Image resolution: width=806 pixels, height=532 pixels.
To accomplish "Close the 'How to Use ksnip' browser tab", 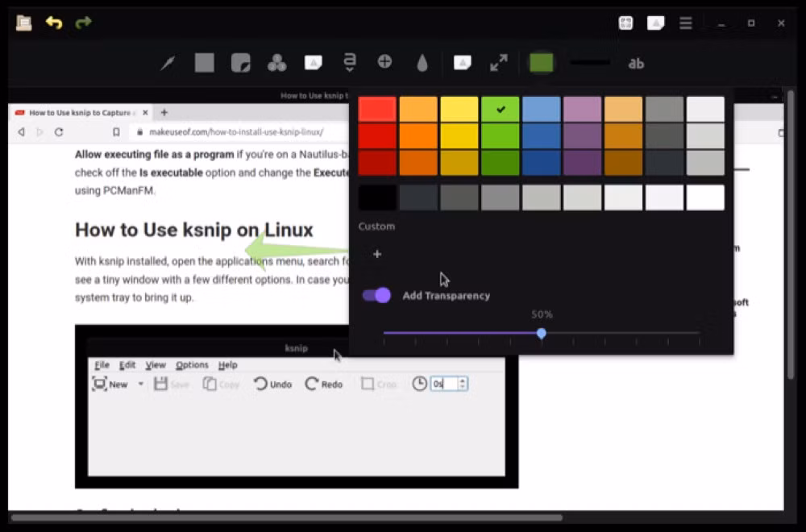I will pos(145,113).
